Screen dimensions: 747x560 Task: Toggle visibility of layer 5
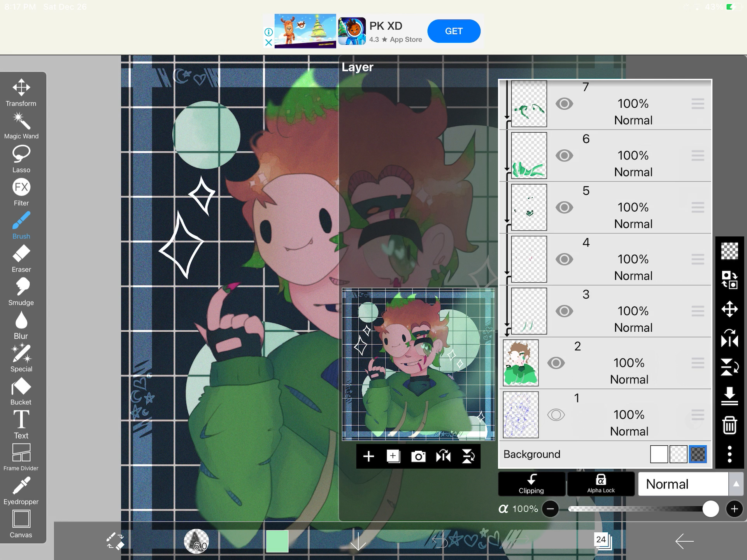(x=564, y=207)
